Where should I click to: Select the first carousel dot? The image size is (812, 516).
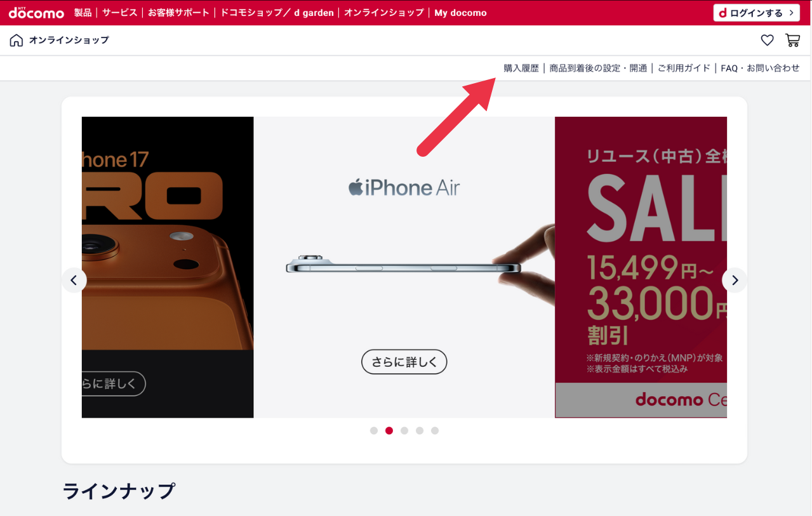tap(374, 430)
